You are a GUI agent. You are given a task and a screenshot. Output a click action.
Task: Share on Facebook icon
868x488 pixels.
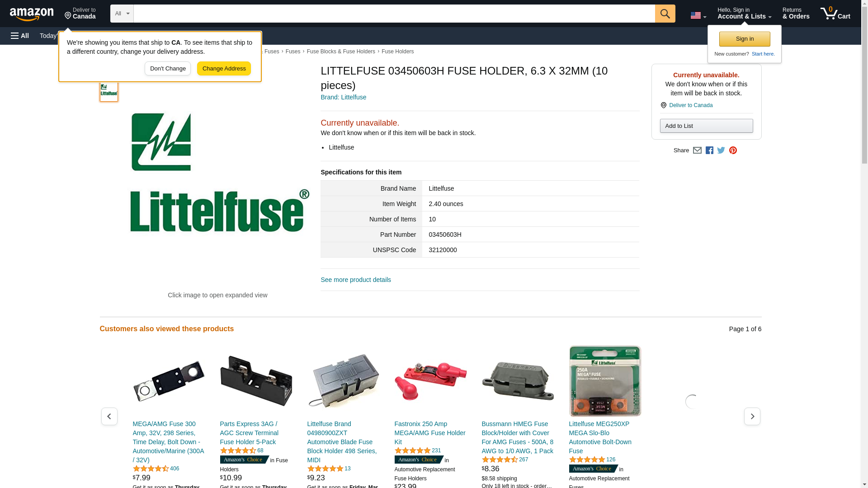coord(709,150)
